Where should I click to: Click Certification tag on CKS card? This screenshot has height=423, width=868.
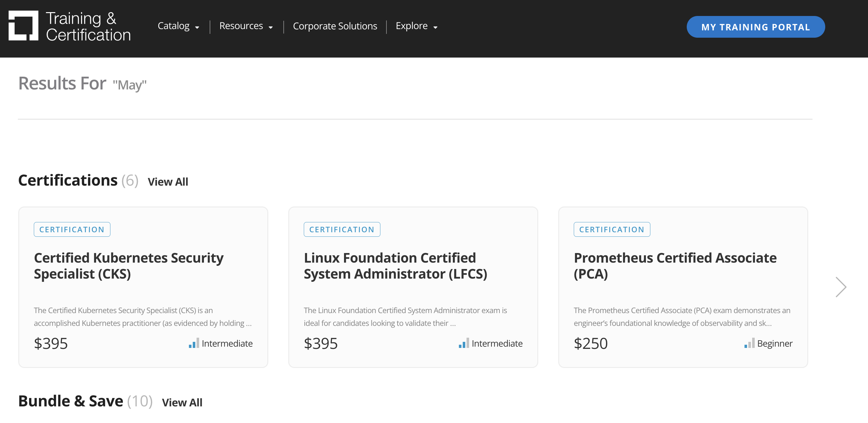72,229
